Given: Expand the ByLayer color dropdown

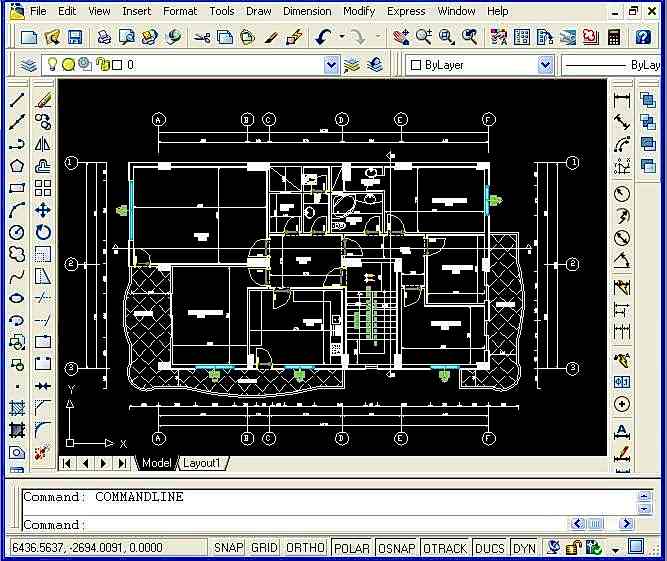Looking at the screenshot, I should coord(545,65).
